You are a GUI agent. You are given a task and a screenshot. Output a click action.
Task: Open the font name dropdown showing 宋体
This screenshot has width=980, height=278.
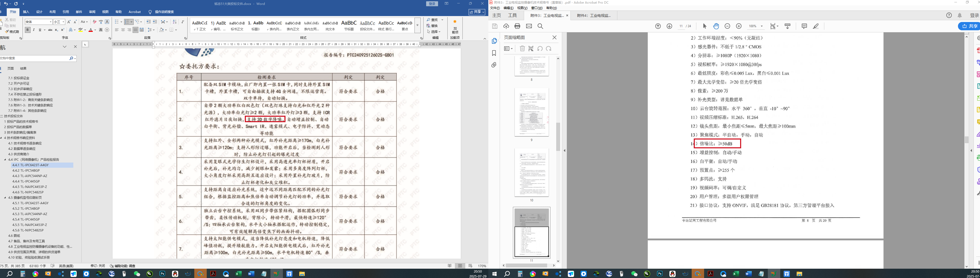tap(51, 22)
